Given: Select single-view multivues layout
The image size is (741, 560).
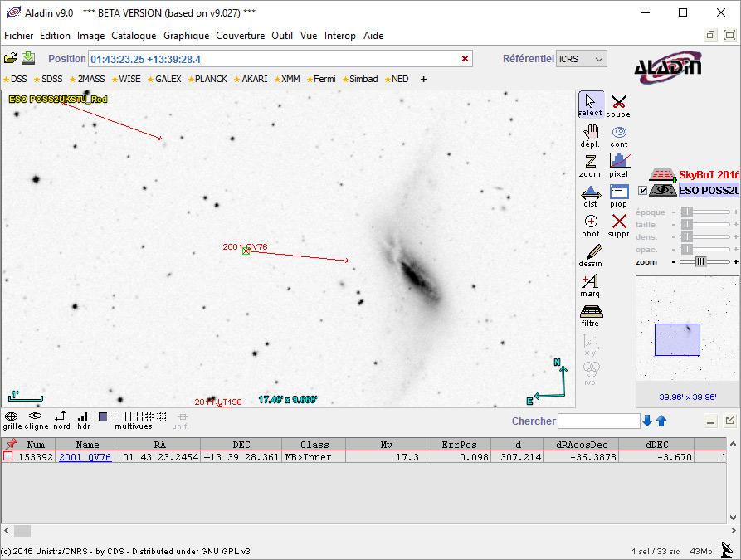Looking at the screenshot, I should (103, 416).
